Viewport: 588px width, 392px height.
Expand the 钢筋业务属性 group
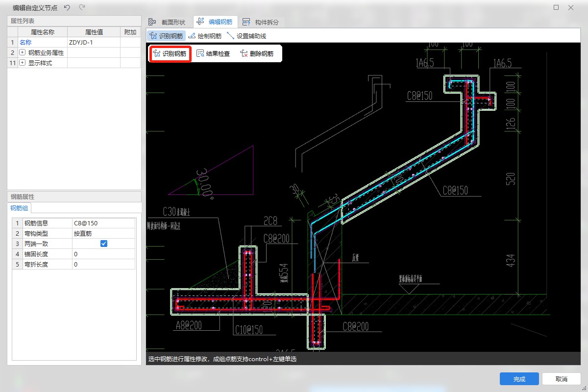tap(22, 52)
